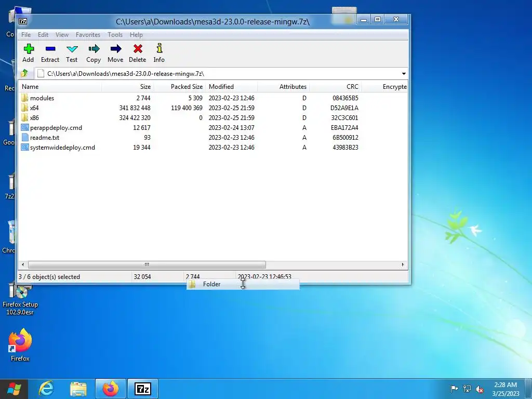This screenshot has width=532, height=399.
Task: Open the Firefox desktop shortcut
Action: click(x=20, y=345)
